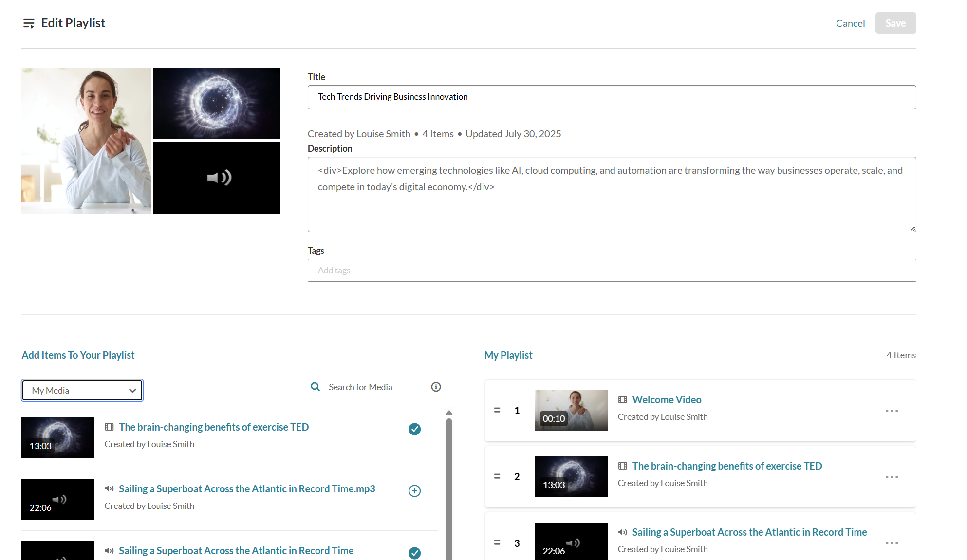
Task: Click the Edit Playlist header list icon
Action: 29,23
